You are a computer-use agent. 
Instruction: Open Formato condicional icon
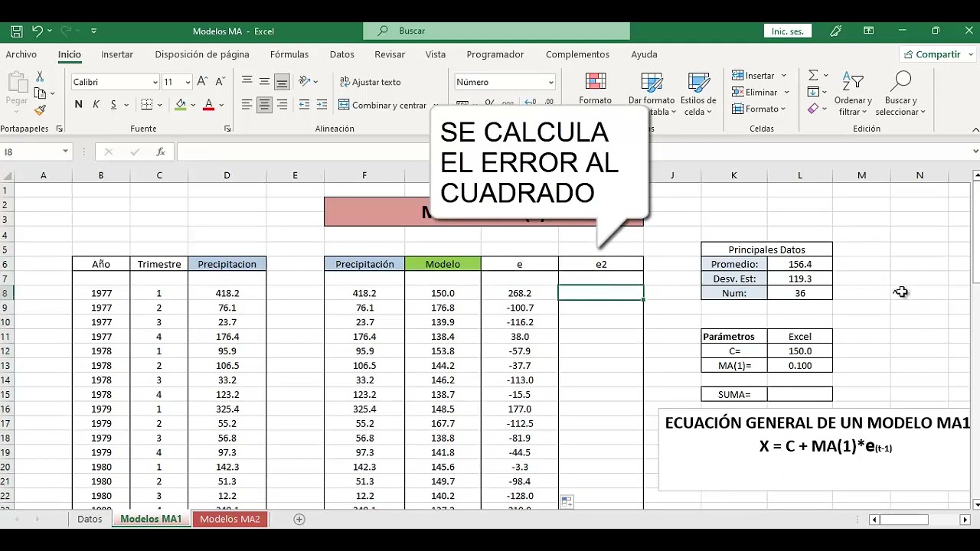[595, 82]
